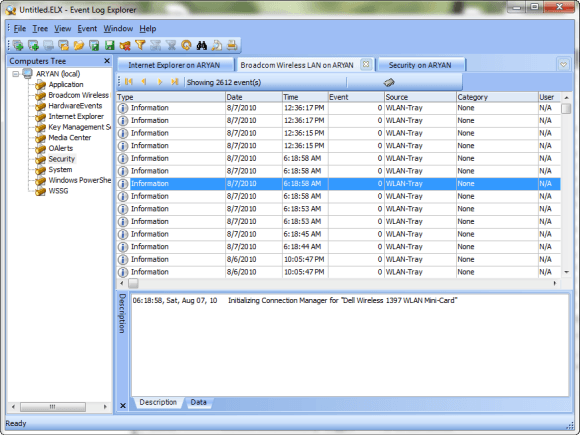The width and height of the screenshot is (580, 435).
Task: Select Internet Explorer log in tree
Action: [x=76, y=116]
